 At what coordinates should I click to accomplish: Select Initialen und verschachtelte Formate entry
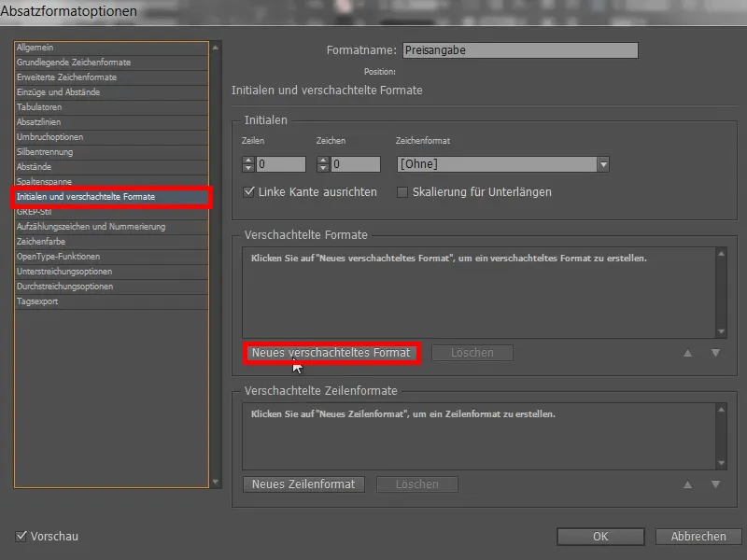point(111,197)
